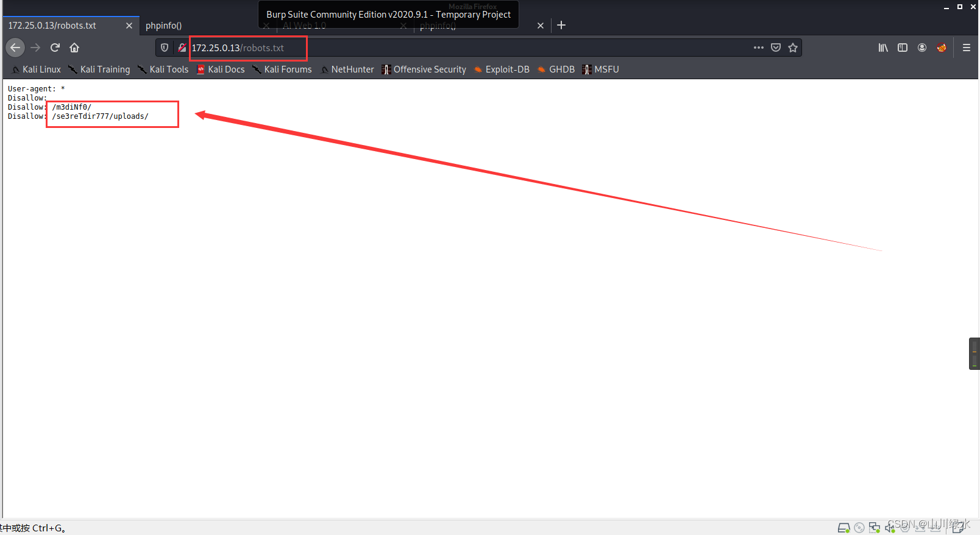Click the VM hard disk status icon
Screen dimensions: 980x535
(844, 528)
